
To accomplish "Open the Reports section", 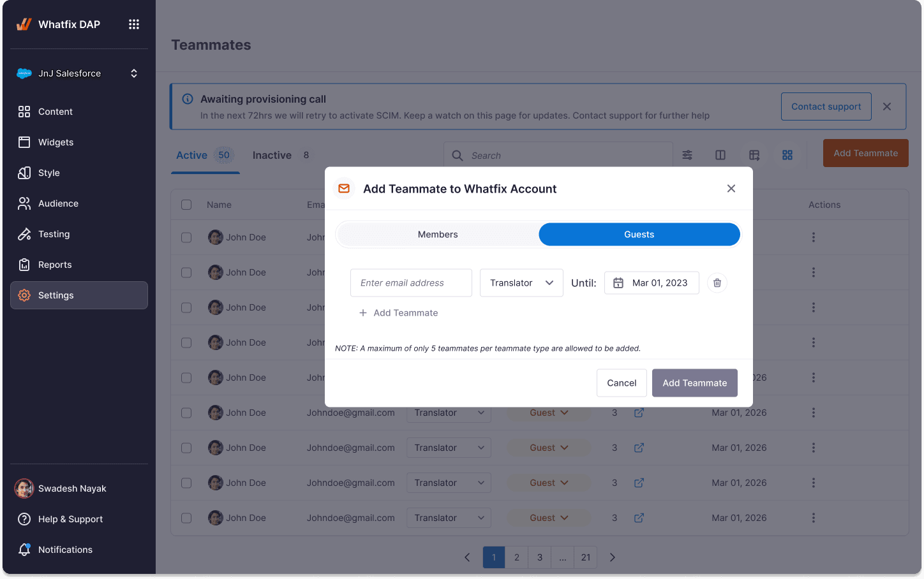I will coord(79,265).
